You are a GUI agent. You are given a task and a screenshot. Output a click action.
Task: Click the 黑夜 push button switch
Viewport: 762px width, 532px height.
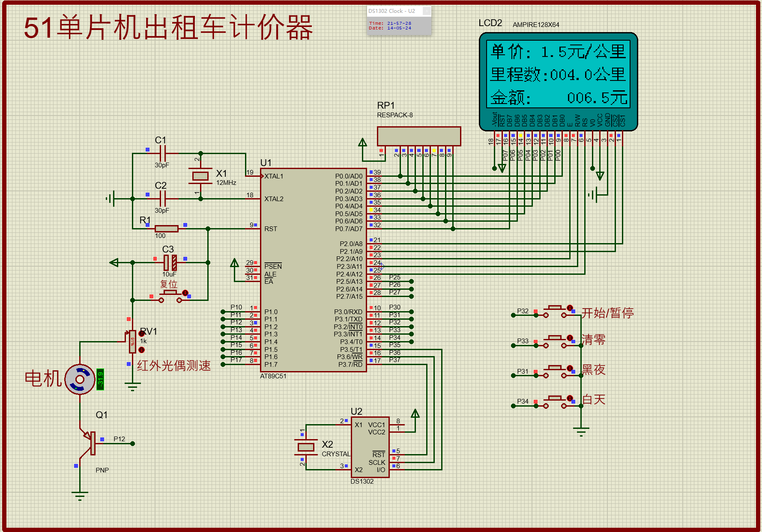coord(555,372)
